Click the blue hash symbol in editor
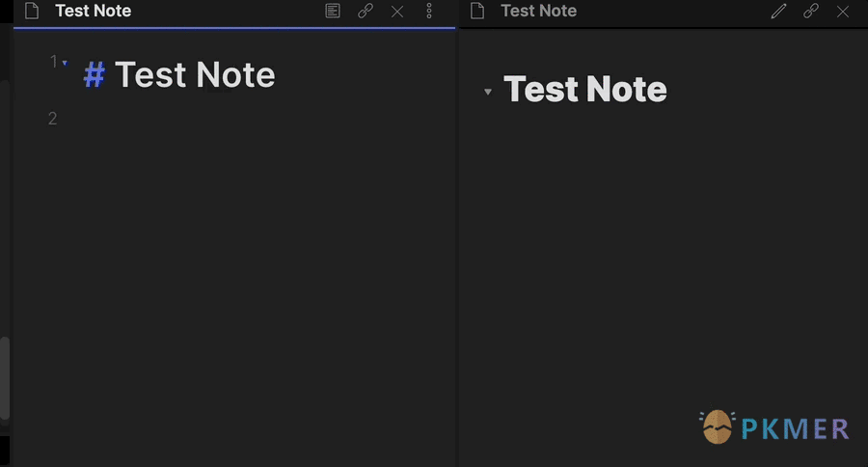868x467 pixels. (95, 75)
